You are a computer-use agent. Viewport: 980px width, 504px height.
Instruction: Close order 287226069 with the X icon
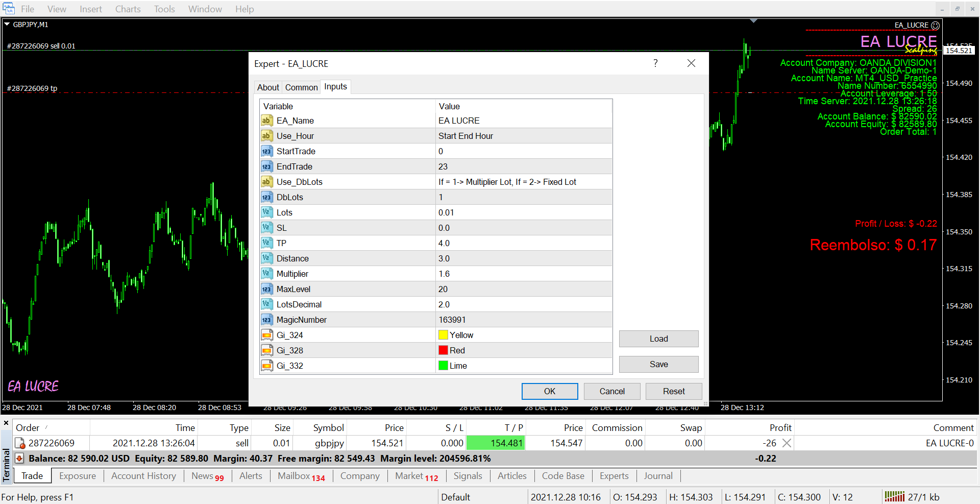(x=787, y=443)
